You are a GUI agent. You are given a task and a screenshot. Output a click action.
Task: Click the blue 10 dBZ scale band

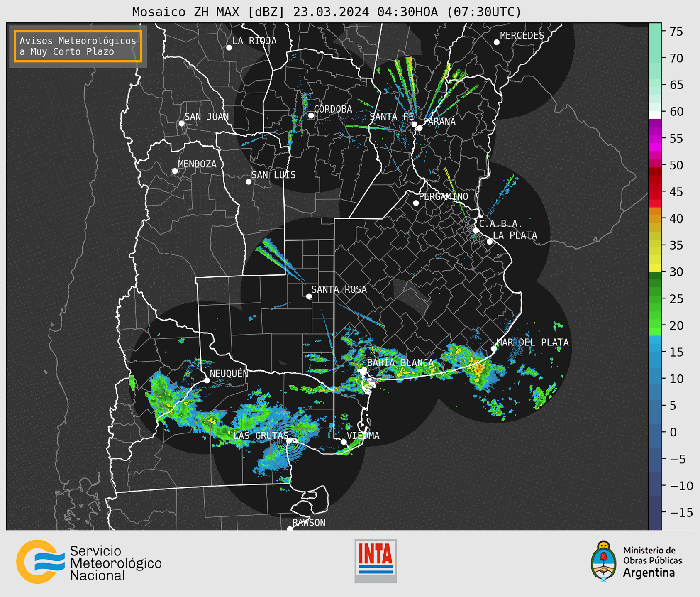(655, 379)
